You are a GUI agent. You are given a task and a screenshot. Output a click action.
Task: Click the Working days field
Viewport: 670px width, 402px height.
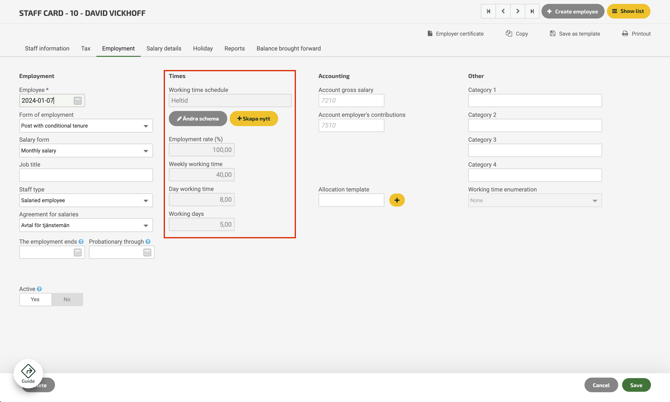click(x=202, y=225)
